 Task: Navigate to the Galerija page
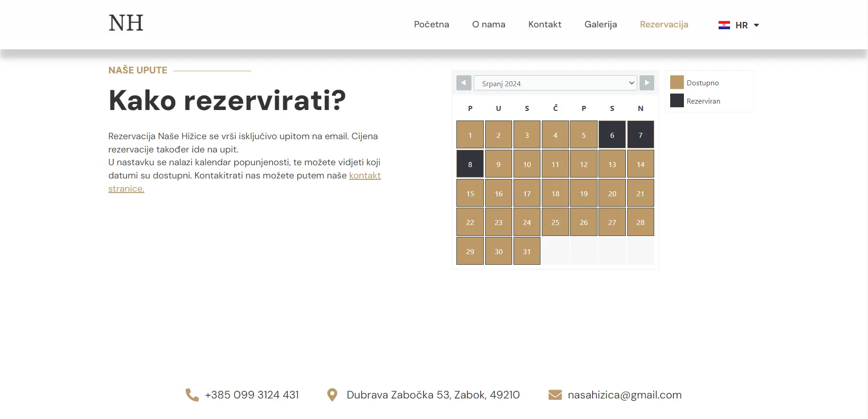coord(600,25)
